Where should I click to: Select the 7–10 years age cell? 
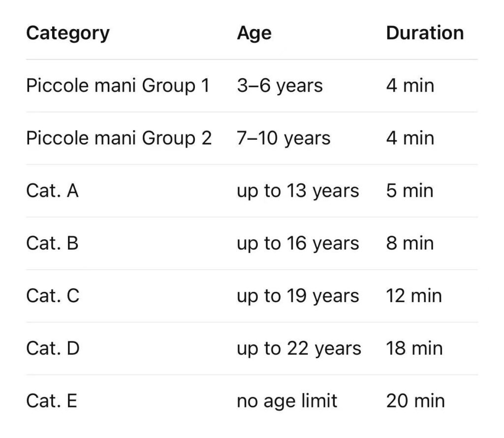click(x=283, y=138)
